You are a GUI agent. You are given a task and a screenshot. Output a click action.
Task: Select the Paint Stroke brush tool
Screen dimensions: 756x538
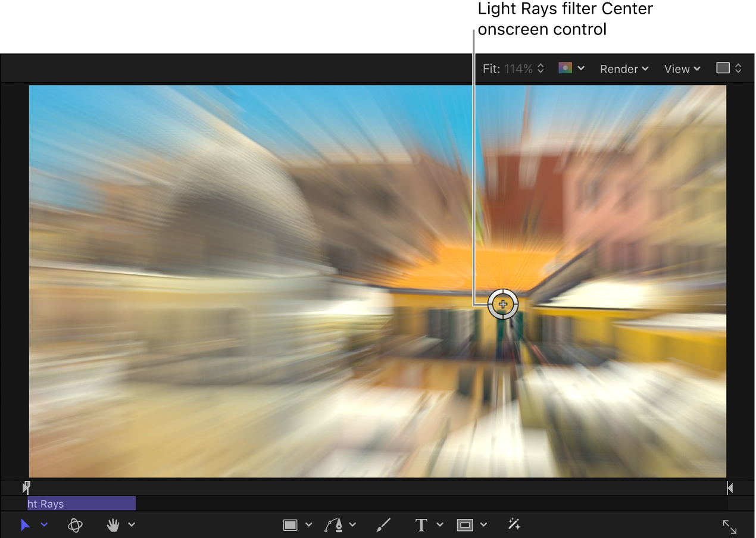(x=383, y=525)
